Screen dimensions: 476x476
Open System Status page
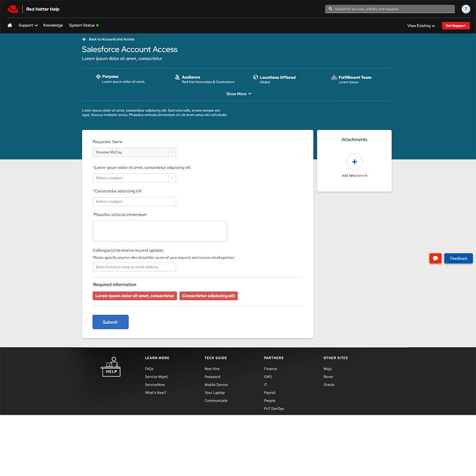tap(82, 25)
